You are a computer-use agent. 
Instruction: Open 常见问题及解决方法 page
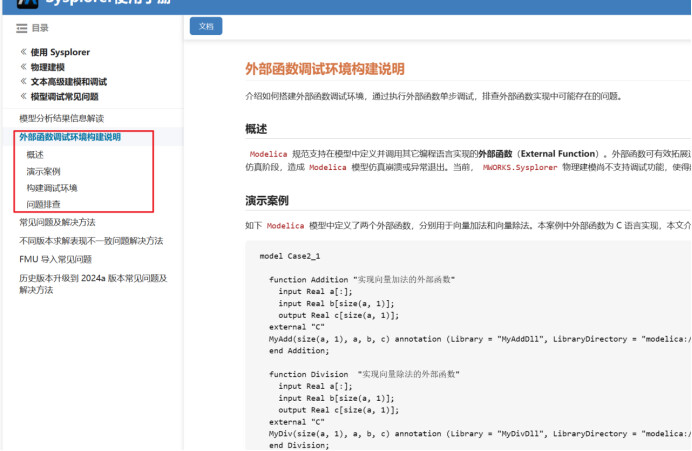point(57,222)
